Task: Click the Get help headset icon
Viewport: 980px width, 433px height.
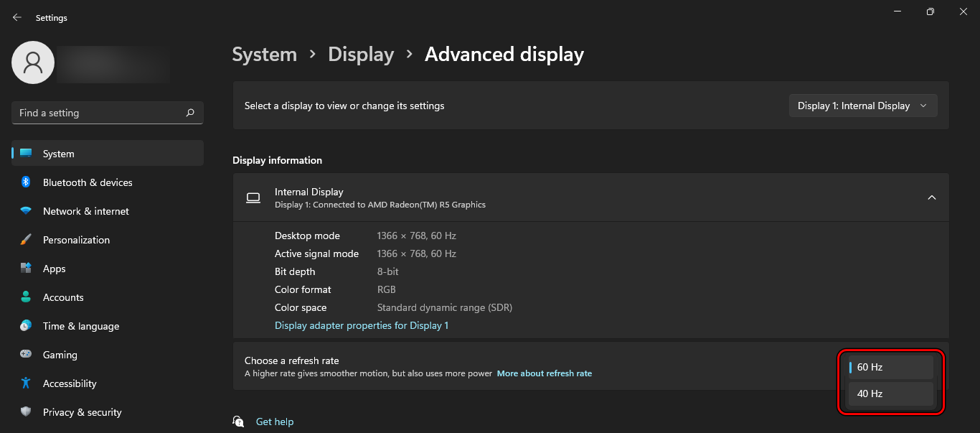Action: (238, 422)
